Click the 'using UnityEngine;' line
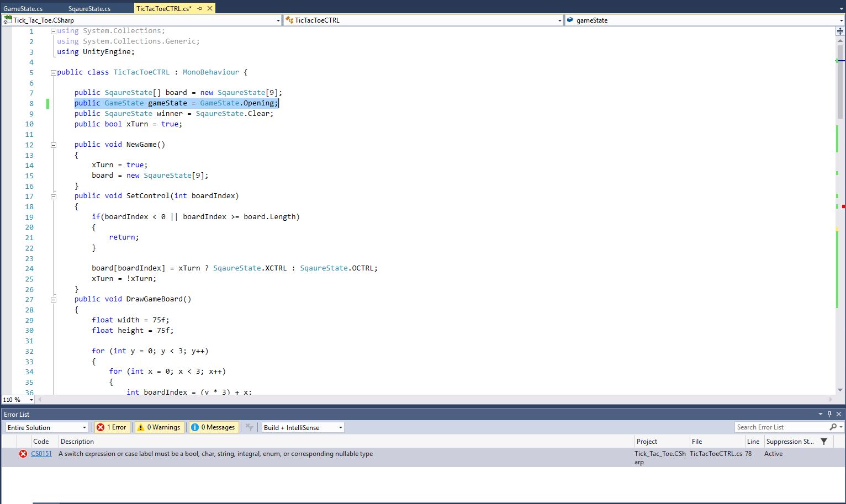846x504 pixels. pos(96,52)
